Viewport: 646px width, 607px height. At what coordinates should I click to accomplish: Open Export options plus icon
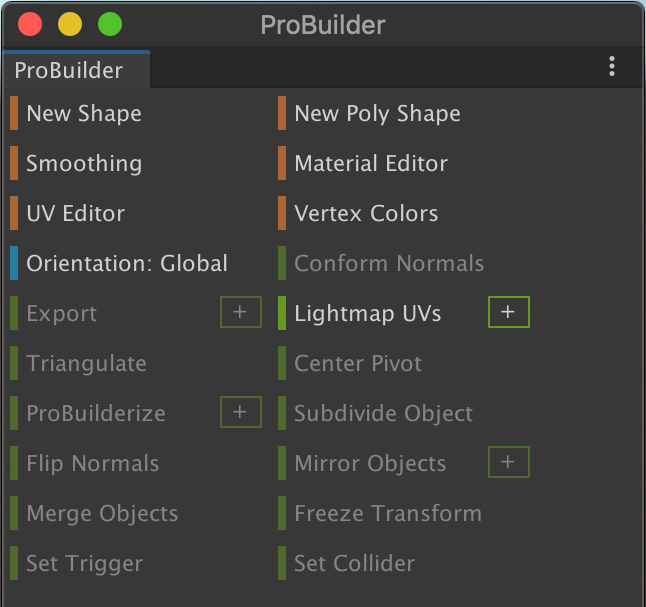point(240,313)
